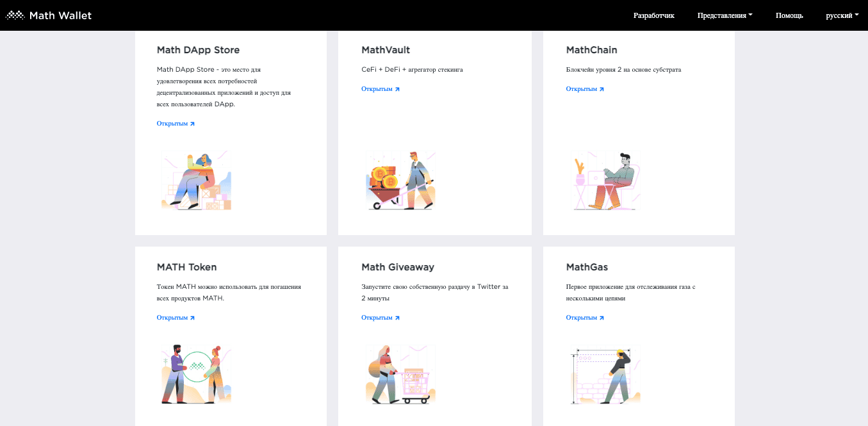
Task: Open the Помощь menu item
Action: (x=789, y=15)
